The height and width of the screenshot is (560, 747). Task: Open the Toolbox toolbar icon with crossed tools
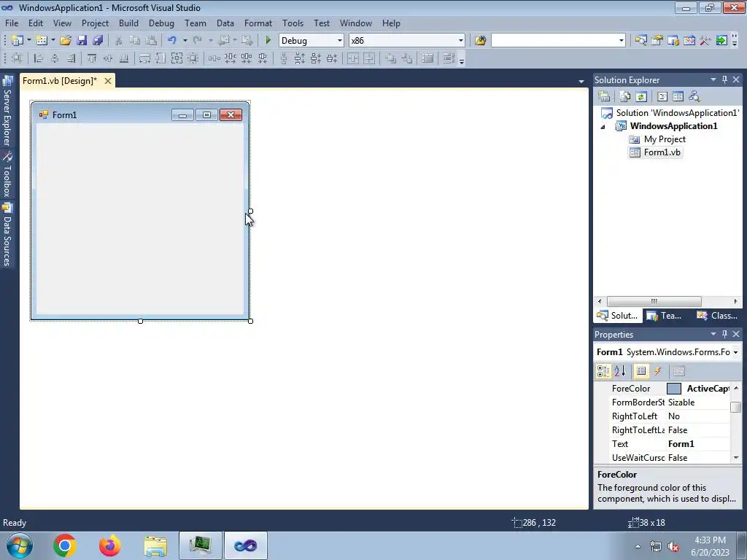click(x=705, y=41)
